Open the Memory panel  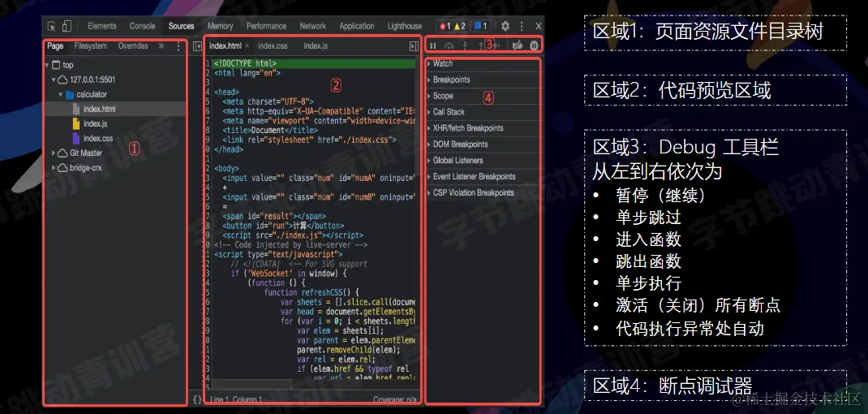pos(221,26)
